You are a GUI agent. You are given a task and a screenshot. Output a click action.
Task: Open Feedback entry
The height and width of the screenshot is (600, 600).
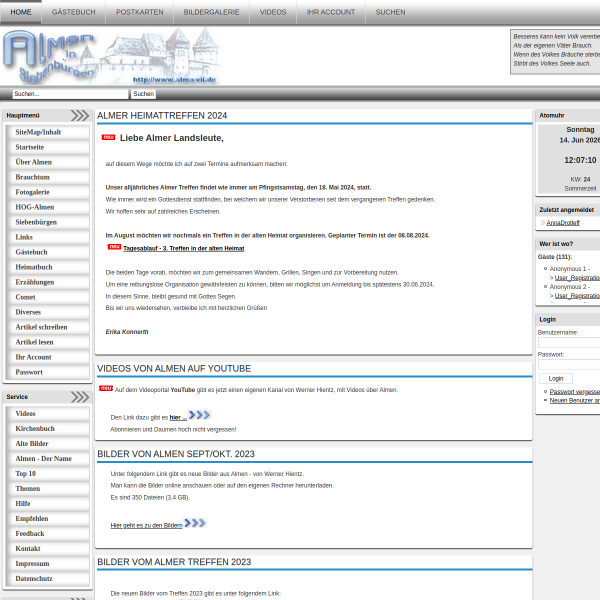pyautogui.click(x=48, y=533)
